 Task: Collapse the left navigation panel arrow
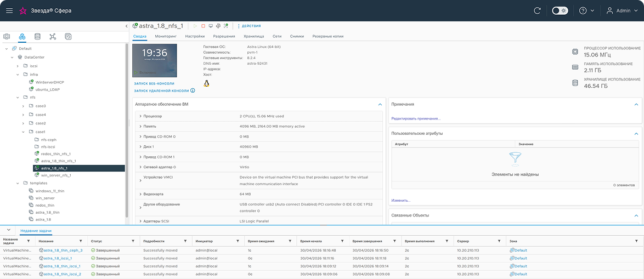tap(127, 26)
